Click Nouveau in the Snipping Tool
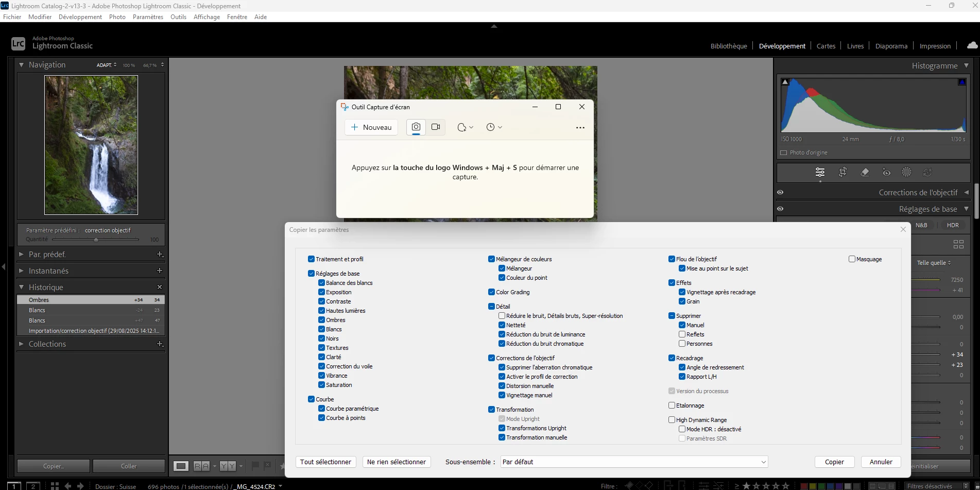Screen dimensions: 980x490 point(371,127)
